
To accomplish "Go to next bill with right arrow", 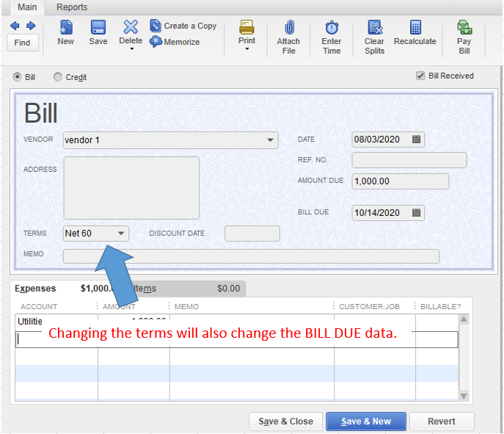I will pyautogui.click(x=31, y=26).
